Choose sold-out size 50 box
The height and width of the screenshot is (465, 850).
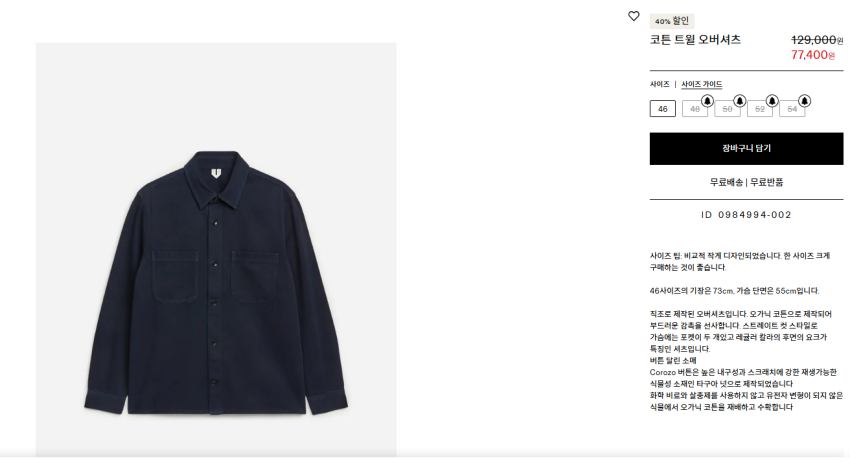point(727,109)
